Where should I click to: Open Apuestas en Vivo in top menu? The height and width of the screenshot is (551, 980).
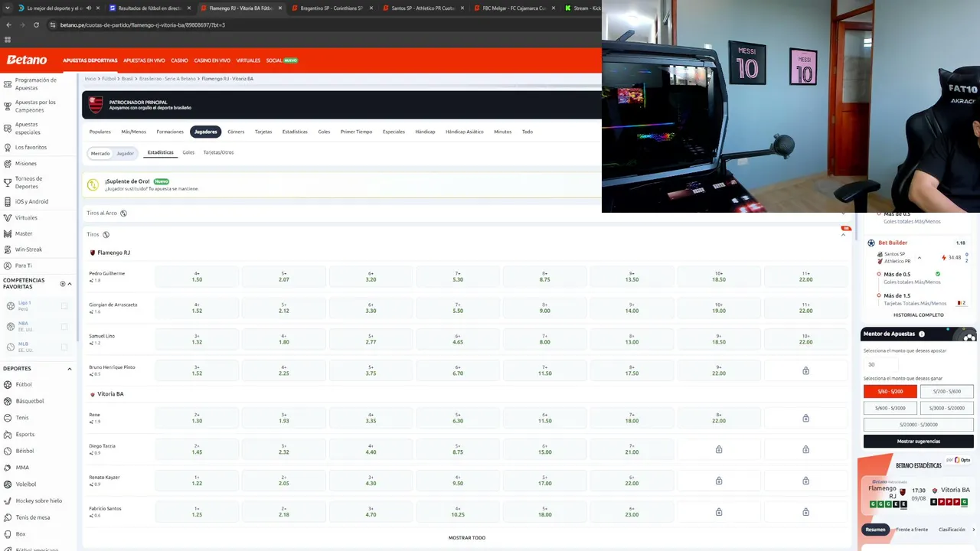click(144, 60)
